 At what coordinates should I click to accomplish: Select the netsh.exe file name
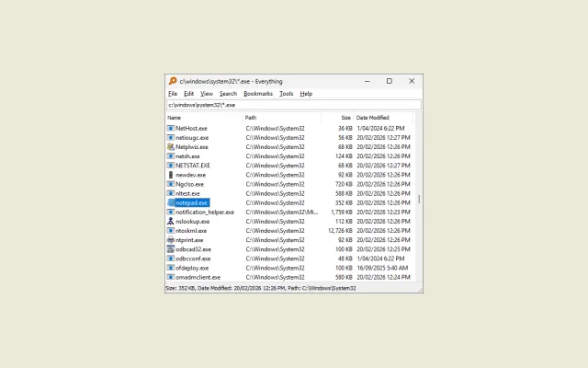187,156
